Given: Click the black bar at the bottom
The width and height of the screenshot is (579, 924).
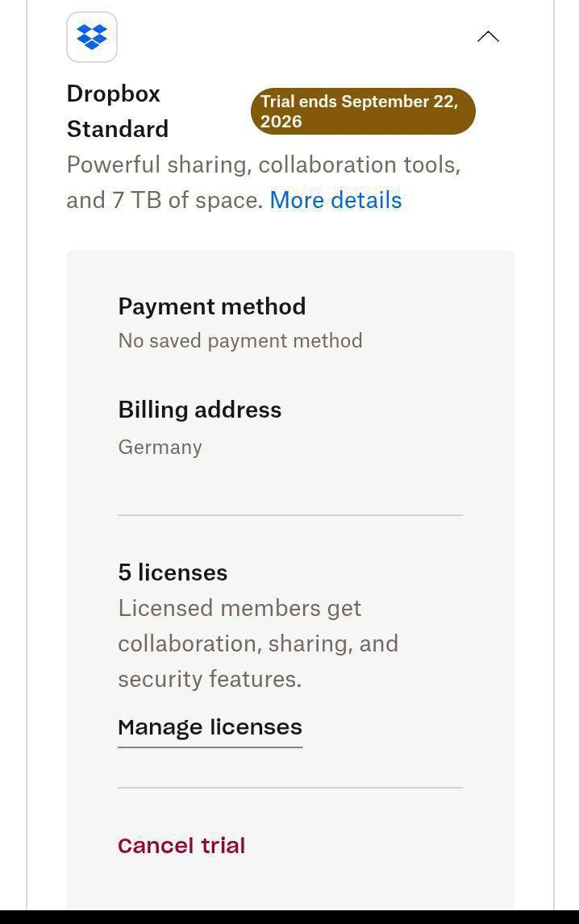Looking at the screenshot, I should tap(289, 917).
